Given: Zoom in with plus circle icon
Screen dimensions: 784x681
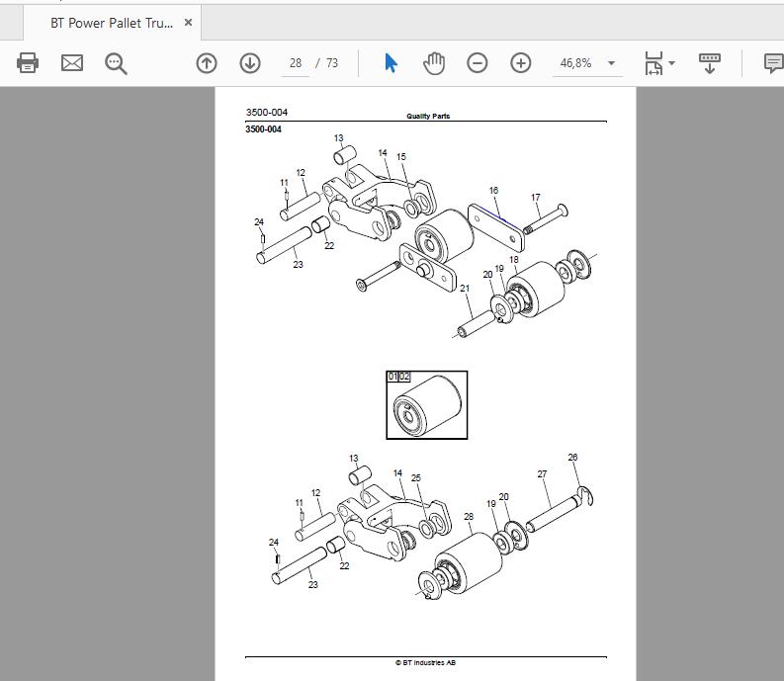Looking at the screenshot, I should [520, 63].
